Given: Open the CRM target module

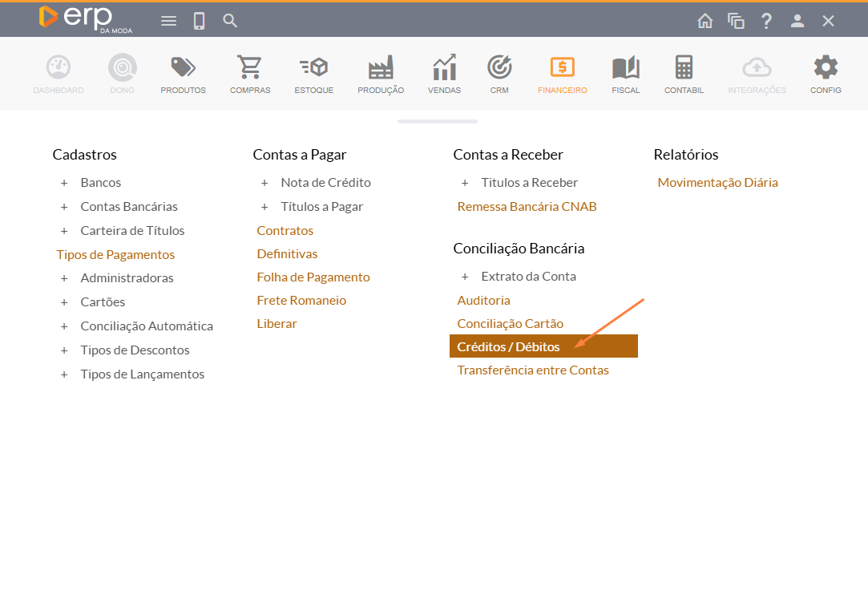Looking at the screenshot, I should (x=499, y=74).
